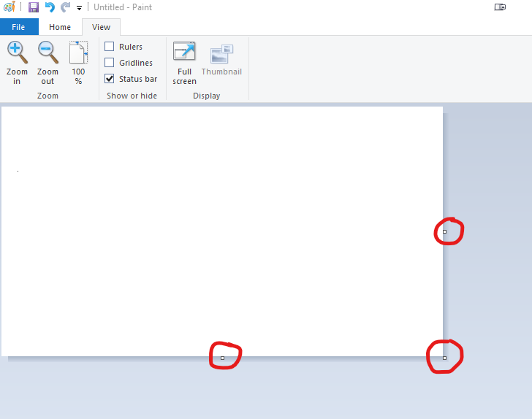532x419 pixels.
Task: Click the right-edge canvas resize handle
Action: (x=445, y=232)
